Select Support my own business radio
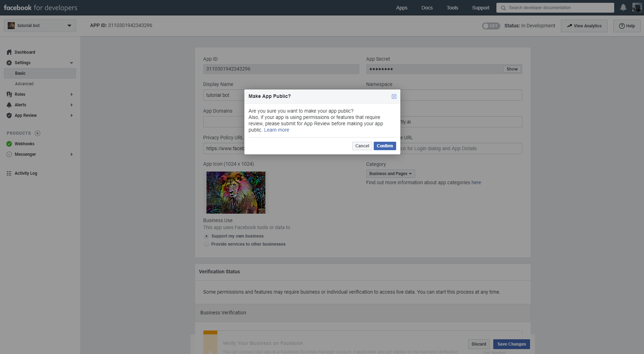This screenshot has width=644, height=354. click(206, 236)
